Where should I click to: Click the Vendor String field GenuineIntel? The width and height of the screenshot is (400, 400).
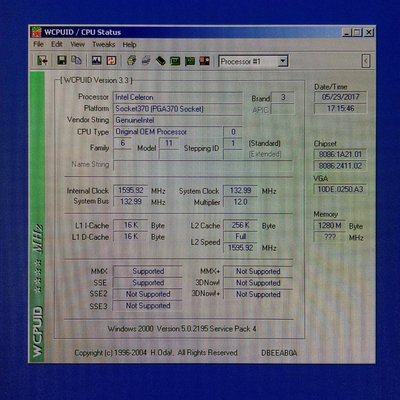click(177, 120)
